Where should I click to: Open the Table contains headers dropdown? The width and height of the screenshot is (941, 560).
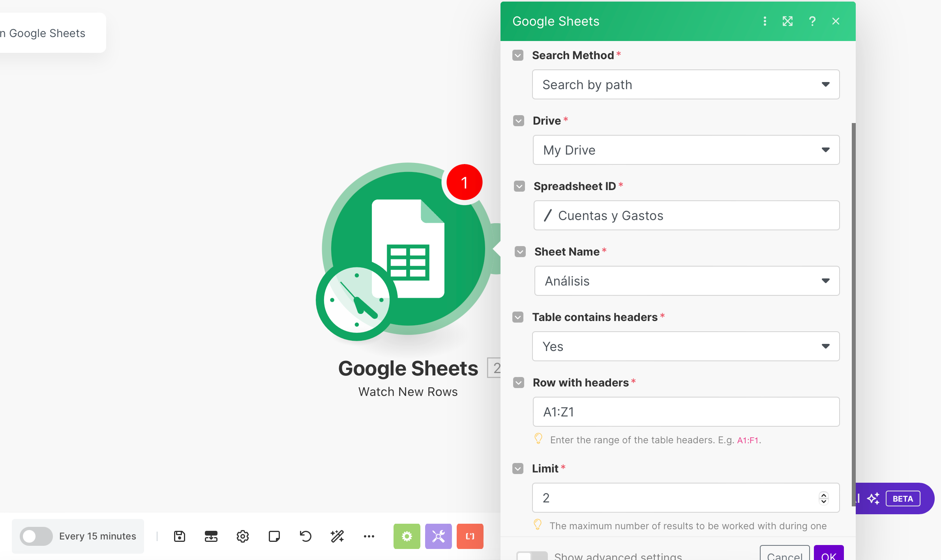686,346
